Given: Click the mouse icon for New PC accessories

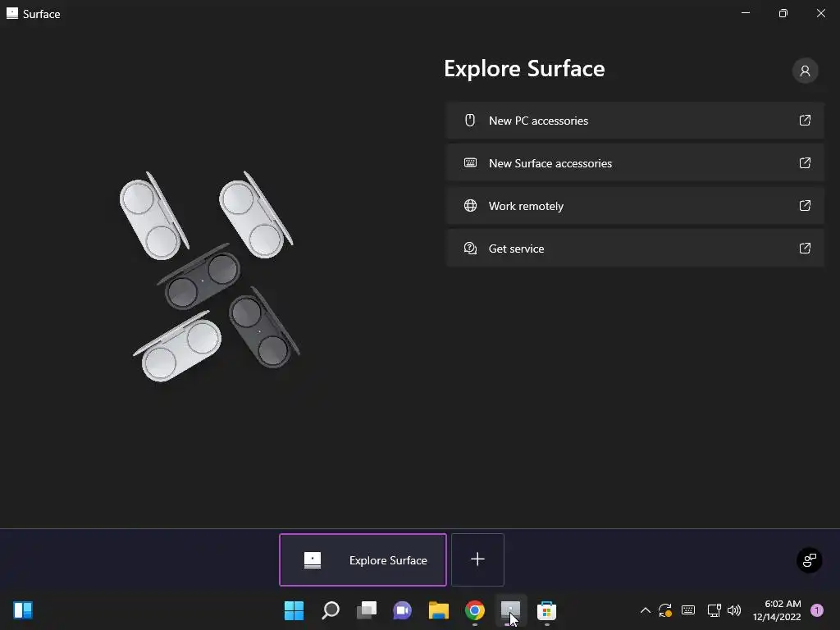Looking at the screenshot, I should [470, 120].
